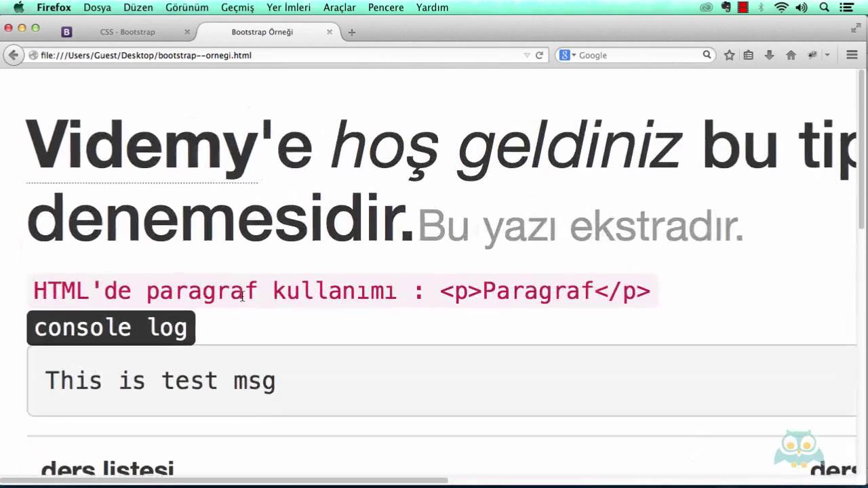The width and height of the screenshot is (868, 488).
Task: Zoom the Firefox window green button
Action: point(35,28)
